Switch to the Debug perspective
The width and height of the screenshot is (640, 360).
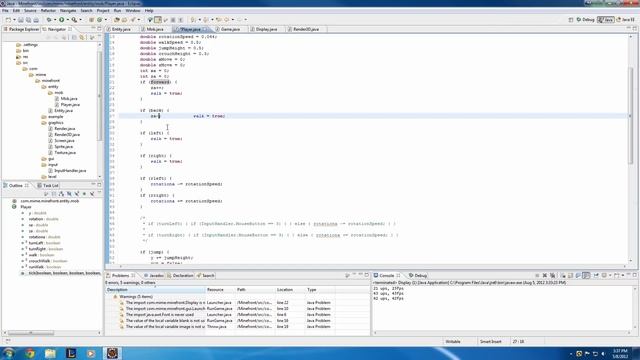(585, 19)
